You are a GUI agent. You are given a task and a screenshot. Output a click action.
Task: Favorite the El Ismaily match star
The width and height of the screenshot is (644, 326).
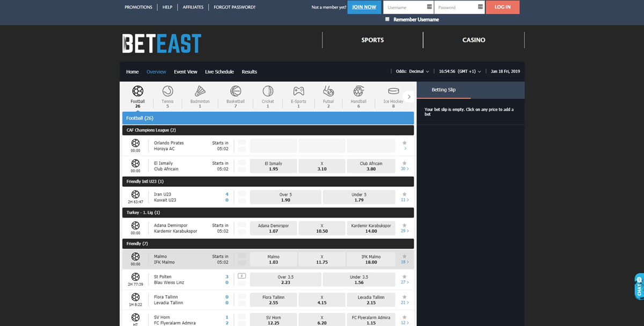[405, 163]
